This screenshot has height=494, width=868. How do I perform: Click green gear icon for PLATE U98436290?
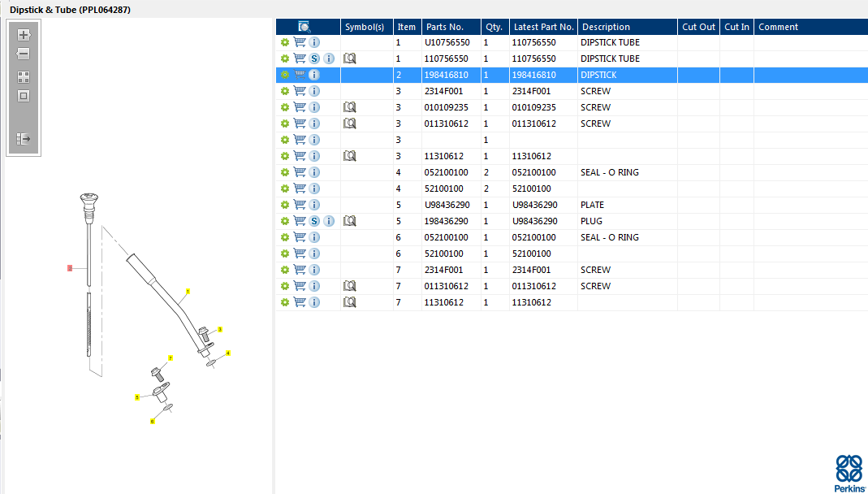pyautogui.click(x=285, y=205)
